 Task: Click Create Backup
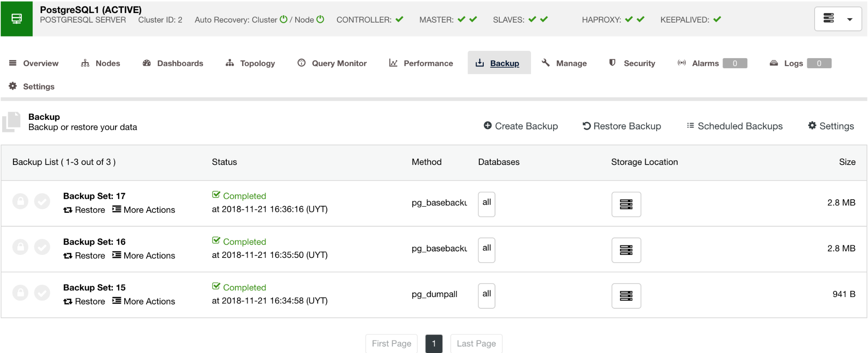[521, 126]
